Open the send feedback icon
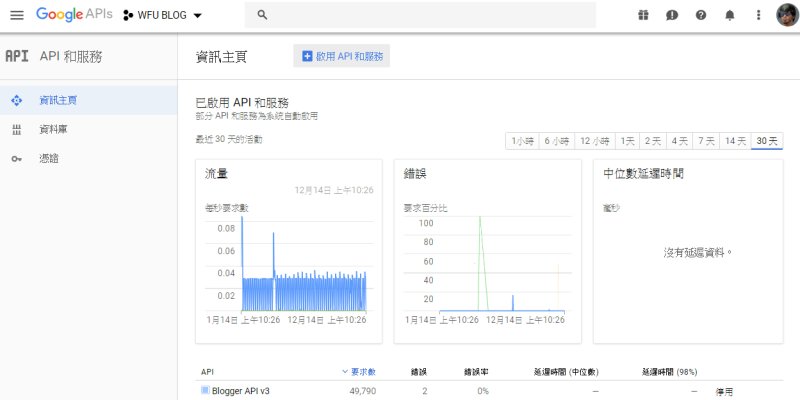Viewport: 800px width, 400px height. click(x=672, y=15)
